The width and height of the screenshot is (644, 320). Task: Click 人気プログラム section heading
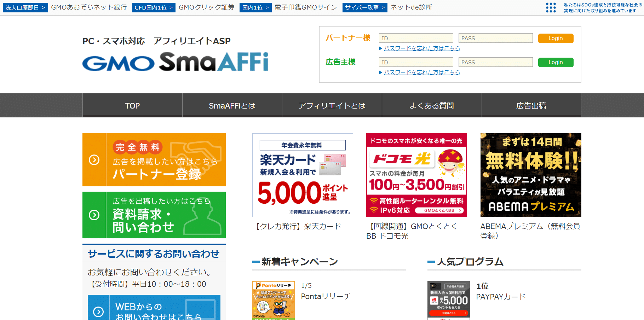click(470, 262)
